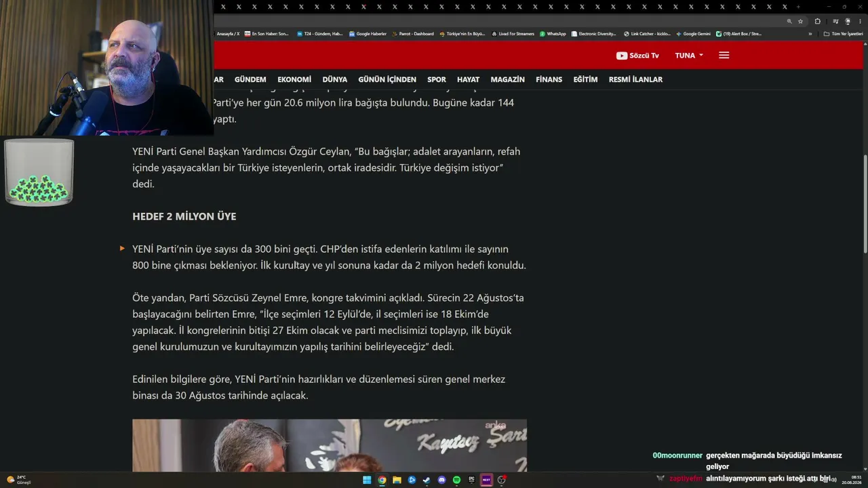Open the WhatsApp bookmark

553,34
